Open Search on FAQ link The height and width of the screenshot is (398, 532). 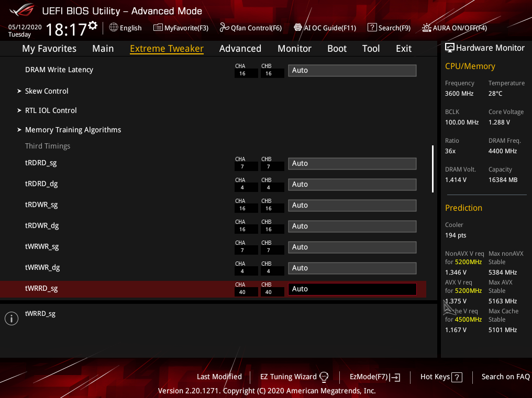tap(505, 377)
